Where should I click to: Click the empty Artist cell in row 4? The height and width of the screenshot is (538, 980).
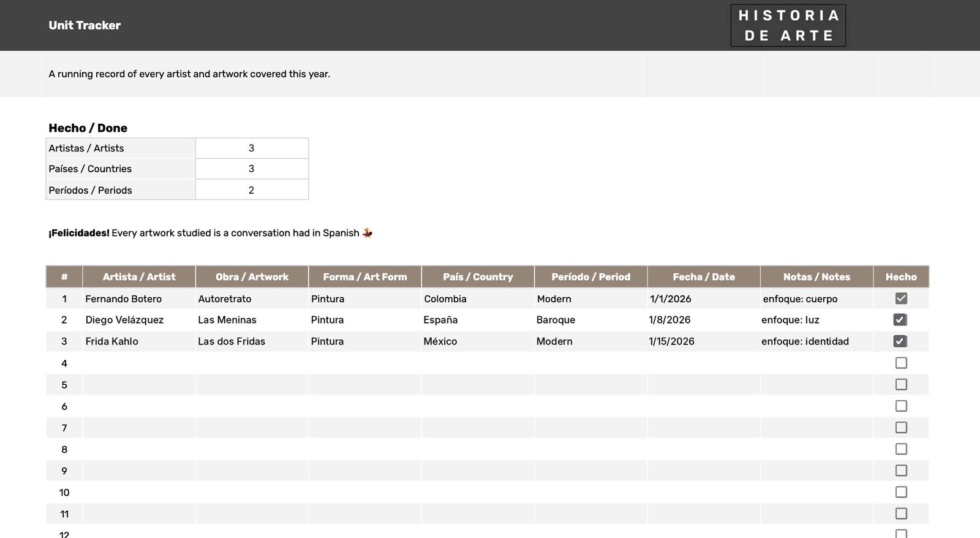tap(139, 363)
